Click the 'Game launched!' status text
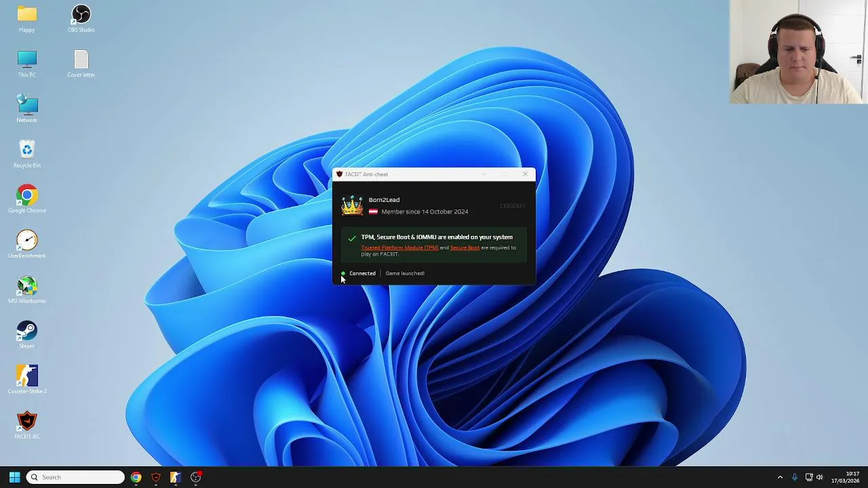868x488 pixels. pyautogui.click(x=405, y=273)
